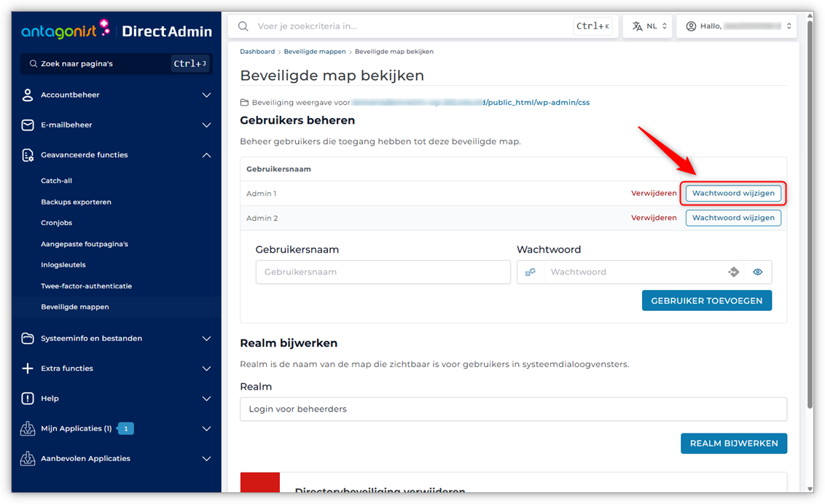This screenshot has height=504, width=825.
Task: Collapse the Geavanceerde functies section
Action: (206, 155)
